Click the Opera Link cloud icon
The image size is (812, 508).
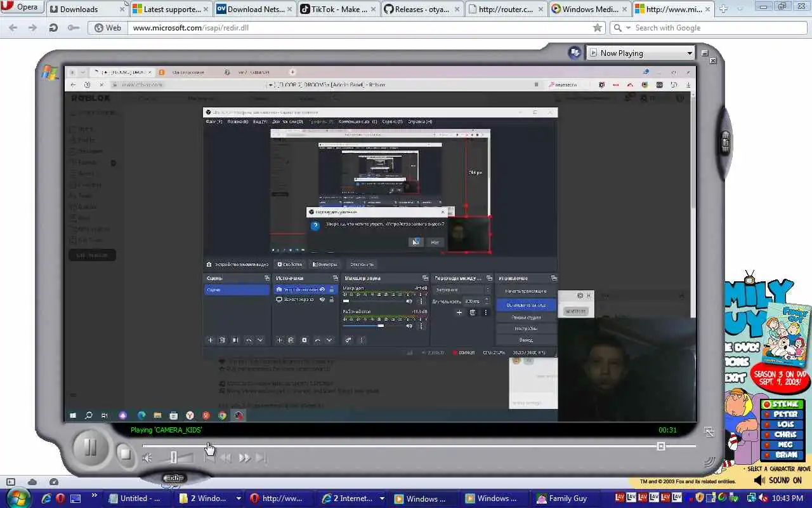[x=32, y=482]
